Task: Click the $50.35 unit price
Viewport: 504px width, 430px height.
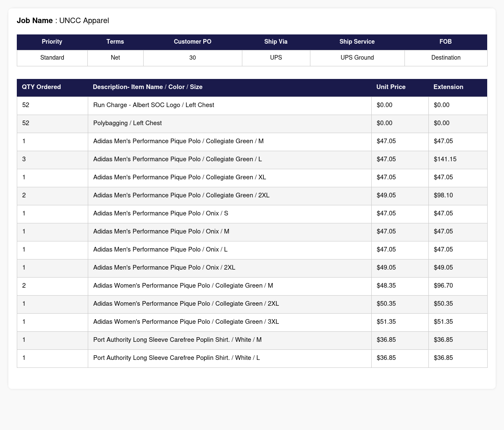Action: (x=386, y=304)
